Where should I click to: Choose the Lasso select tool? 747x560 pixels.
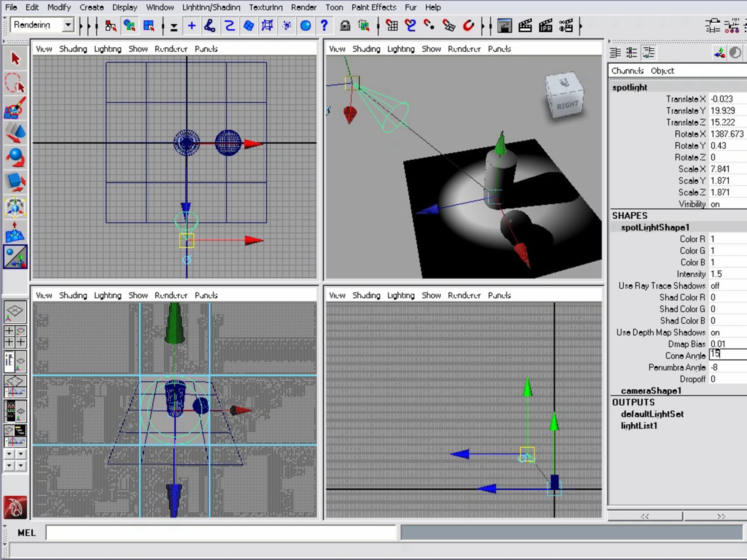[x=15, y=83]
